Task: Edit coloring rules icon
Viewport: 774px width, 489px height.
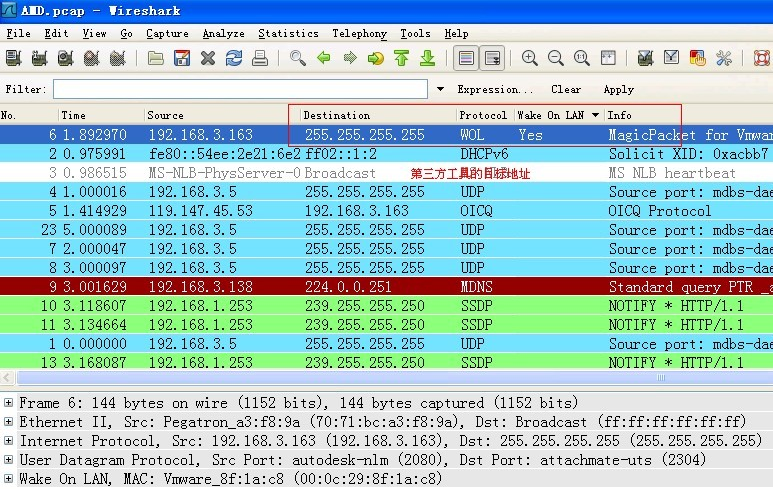Action: [x=697, y=58]
